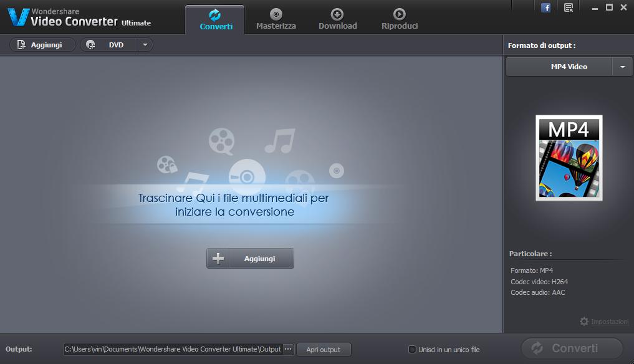Click the output folder path field
The width and height of the screenshot is (634, 364).
pyautogui.click(x=173, y=349)
